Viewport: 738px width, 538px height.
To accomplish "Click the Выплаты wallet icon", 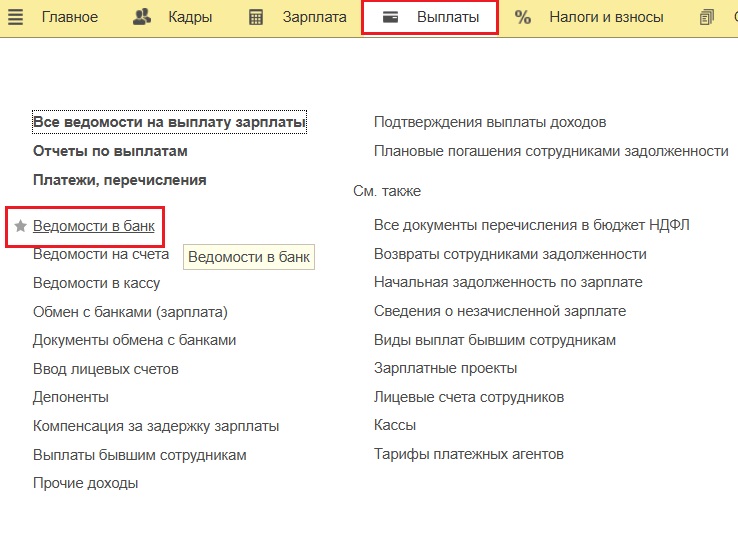I will tap(390, 17).
